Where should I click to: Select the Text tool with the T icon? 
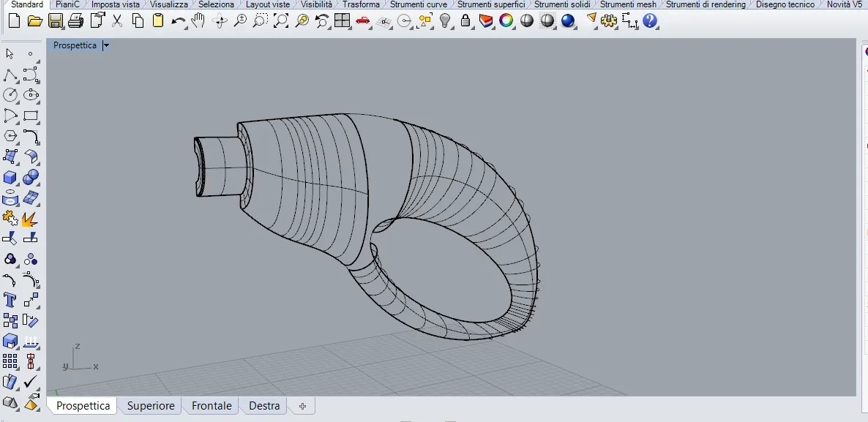click(x=10, y=301)
